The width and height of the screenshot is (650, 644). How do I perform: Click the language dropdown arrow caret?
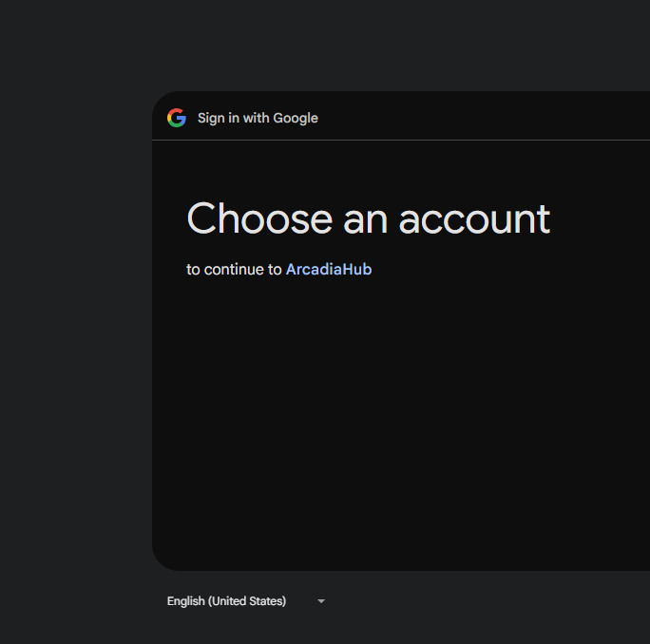pos(321,601)
